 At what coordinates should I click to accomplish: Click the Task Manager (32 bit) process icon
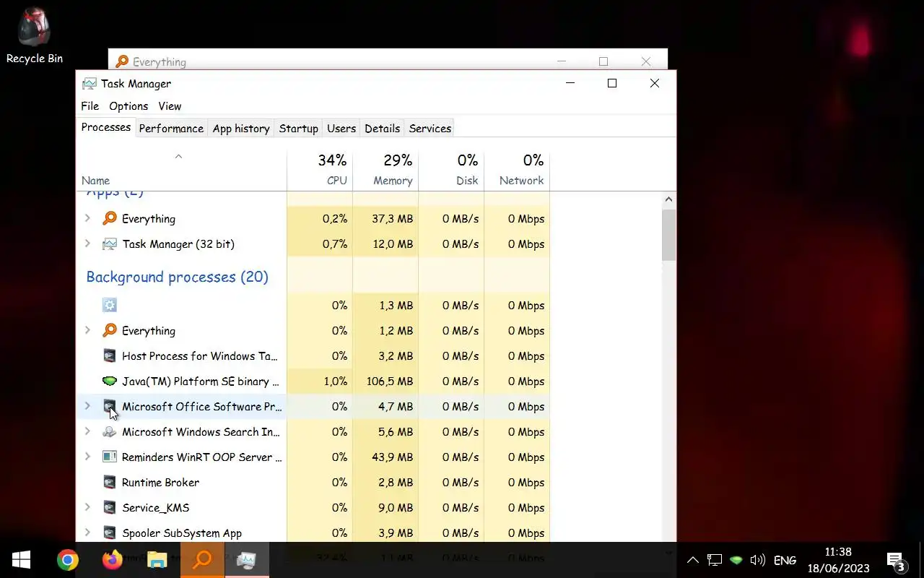(110, 243)
